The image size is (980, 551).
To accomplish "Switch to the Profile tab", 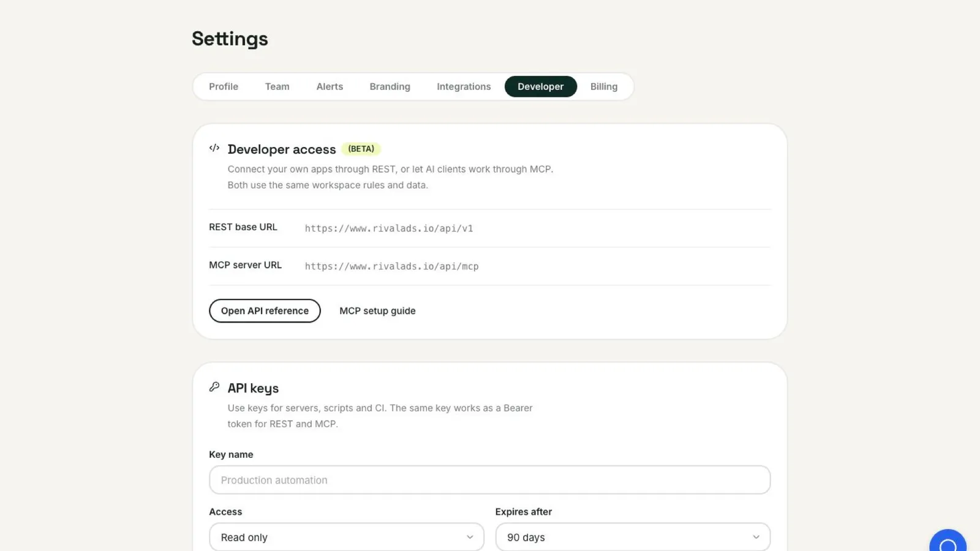I will (x=224, y=87).
